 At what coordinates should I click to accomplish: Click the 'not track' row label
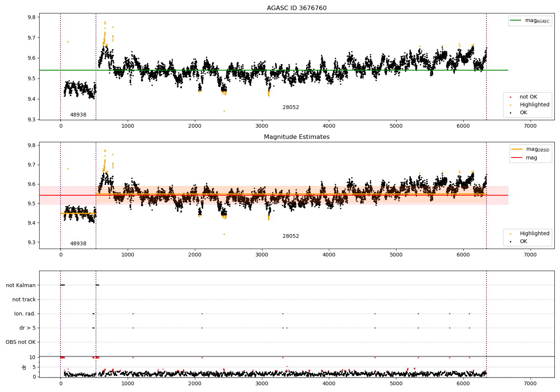[24, 300]
